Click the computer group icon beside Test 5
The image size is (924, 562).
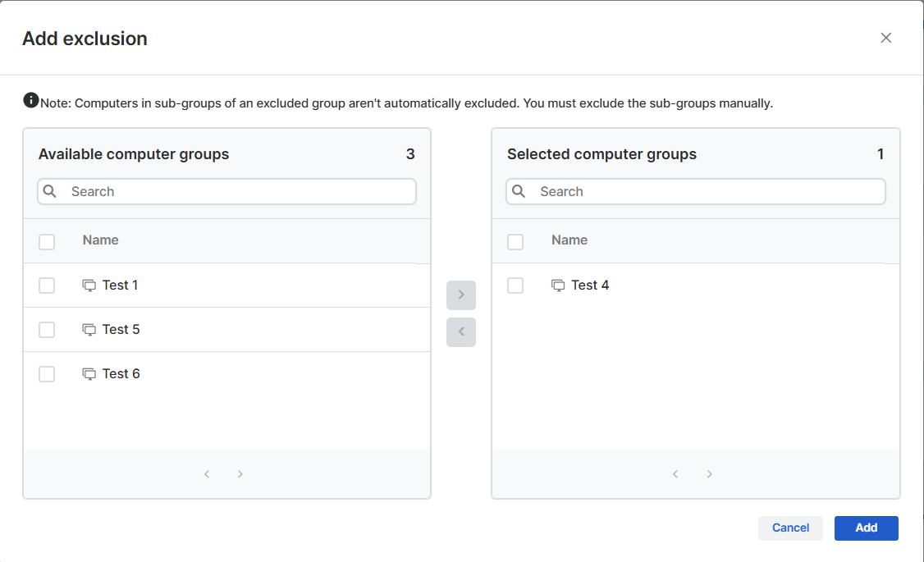coord(89,329)
